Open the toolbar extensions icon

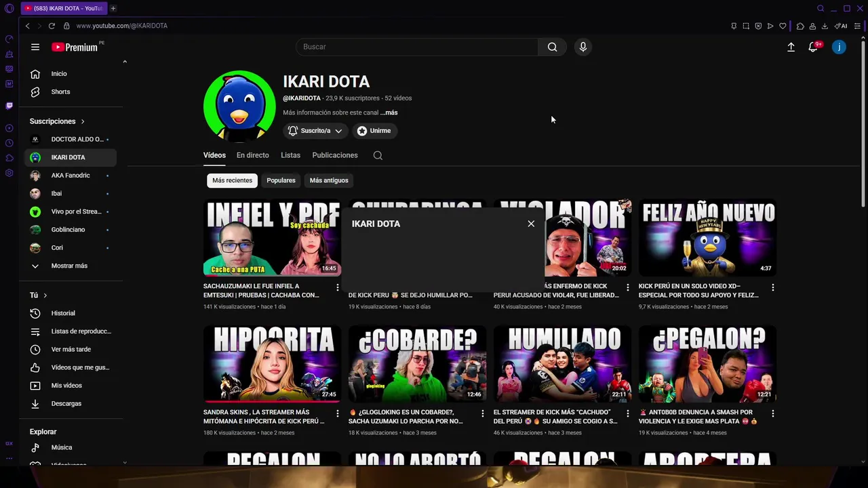coord(800,26)
